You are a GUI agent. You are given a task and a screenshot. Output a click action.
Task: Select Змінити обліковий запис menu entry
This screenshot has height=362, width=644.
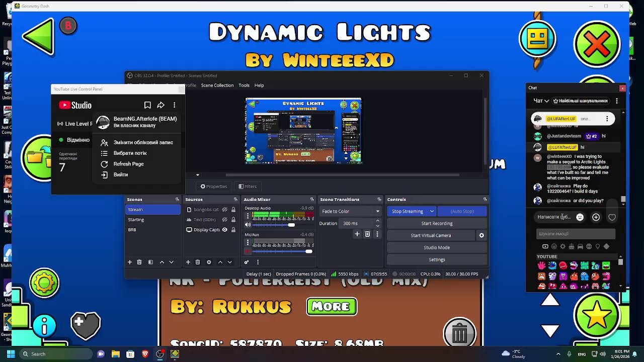[x=137, y=142]
